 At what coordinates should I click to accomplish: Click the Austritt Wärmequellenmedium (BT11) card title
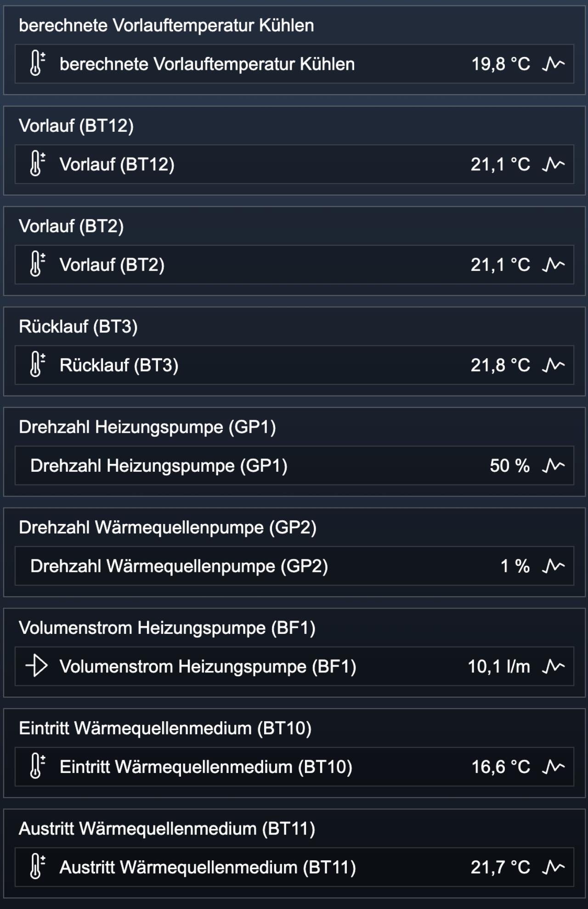pyautogui.click(x=167, y=829)
